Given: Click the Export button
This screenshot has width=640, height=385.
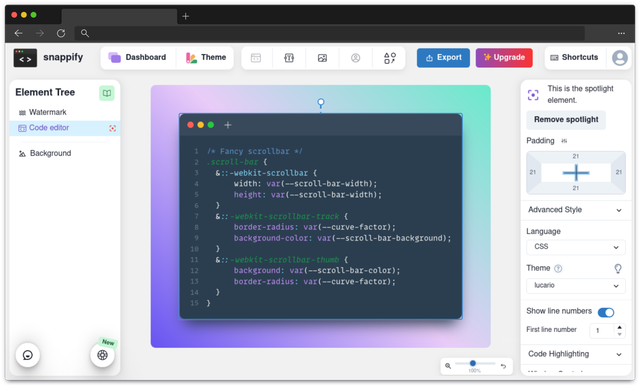Looking at the screenshot, I should click(x=443, y=58).
